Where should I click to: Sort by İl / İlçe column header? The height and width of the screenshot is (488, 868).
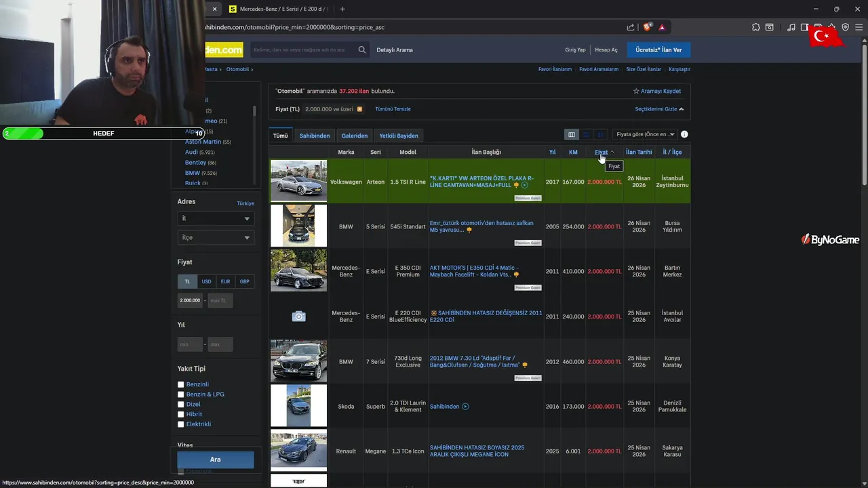pyautogui.click(x=672, y=152)
